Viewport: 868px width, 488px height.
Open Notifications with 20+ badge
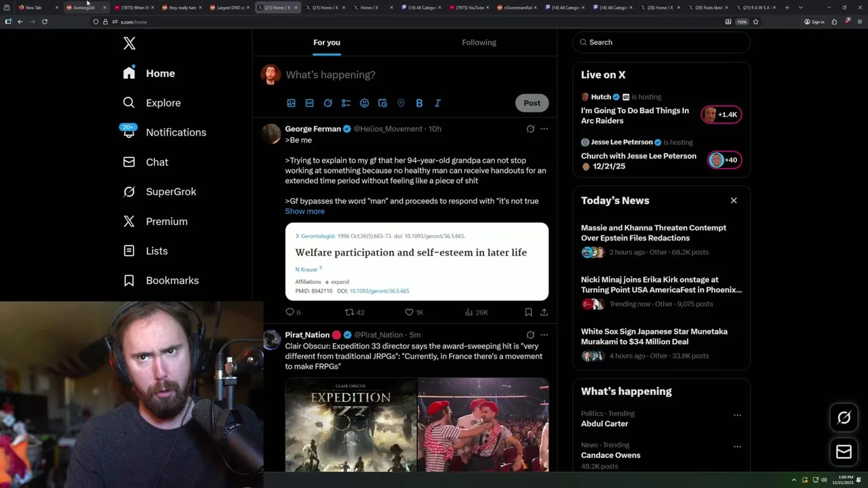[164, 132]
